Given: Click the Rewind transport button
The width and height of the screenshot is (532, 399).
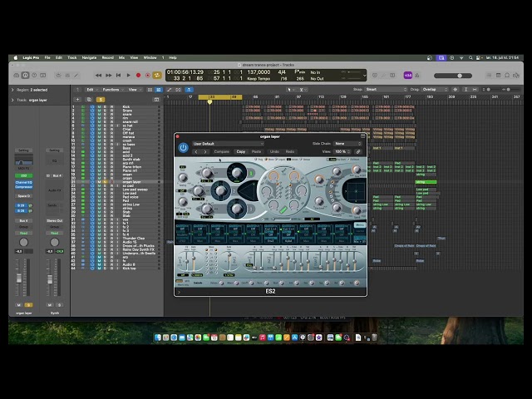Looking at the screenshot, I should click(x=98, y=76).
